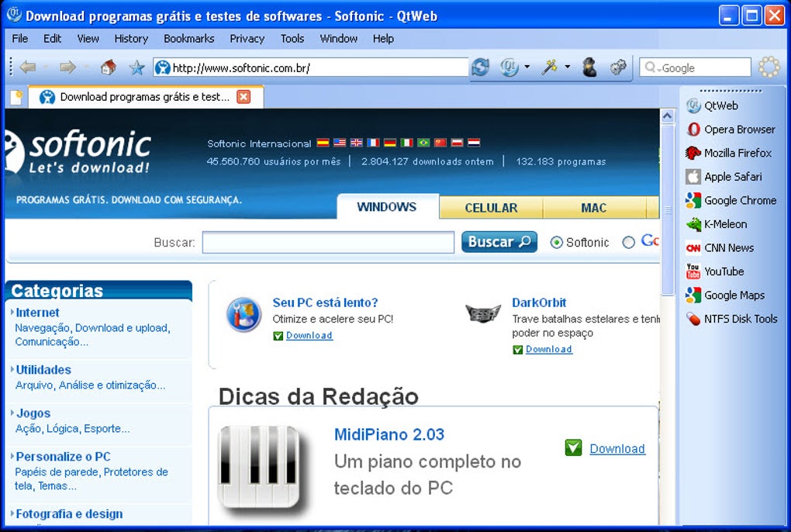Switch to the CELULAR tab
Viewport: 791px width, 532px height.
tap(490, 208)
